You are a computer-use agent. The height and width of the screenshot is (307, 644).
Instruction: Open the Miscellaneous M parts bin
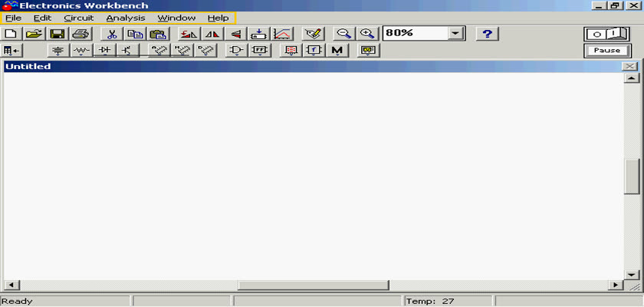[x=337, y=51]
